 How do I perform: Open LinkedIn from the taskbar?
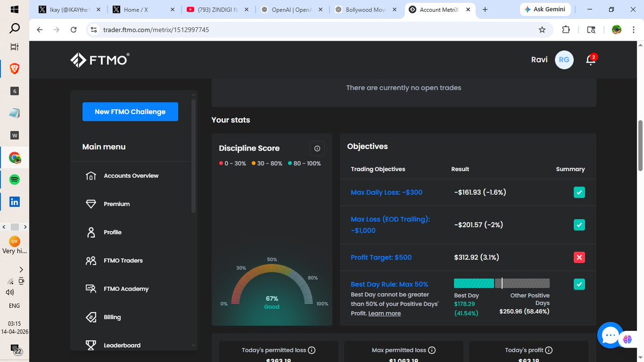pos(14,202)
